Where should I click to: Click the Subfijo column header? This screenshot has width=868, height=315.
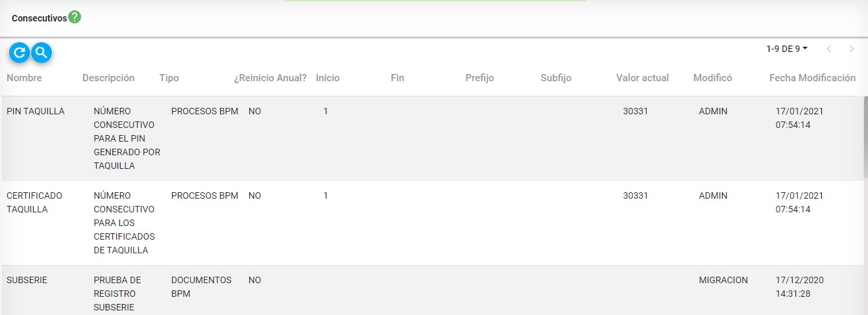tap(556, 78)
